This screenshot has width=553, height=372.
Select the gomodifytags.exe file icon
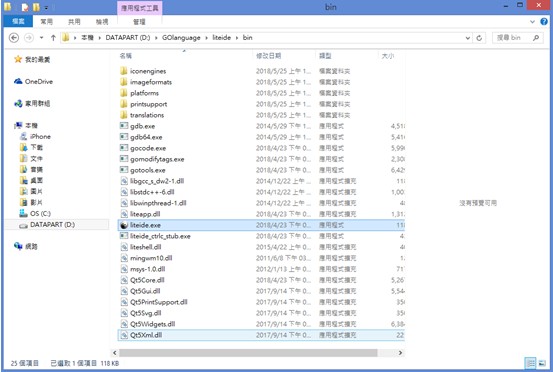click(124, 159)
